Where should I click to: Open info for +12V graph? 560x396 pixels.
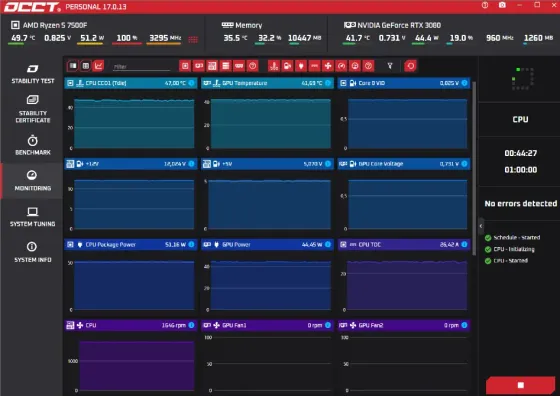point(191,164)
